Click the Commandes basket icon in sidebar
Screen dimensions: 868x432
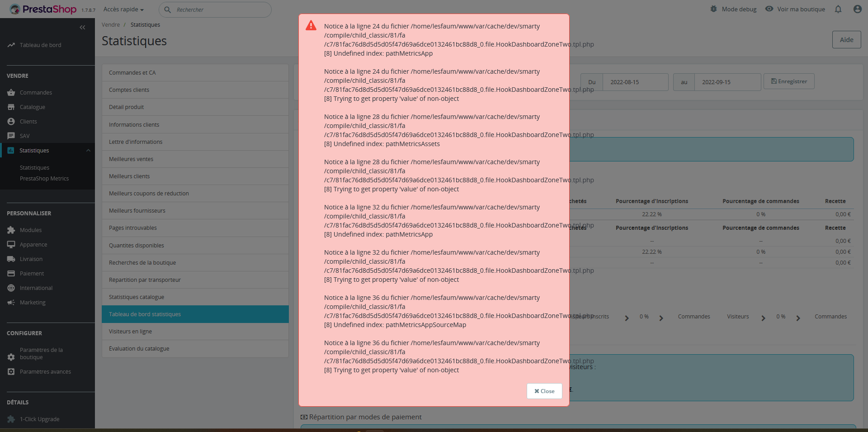click(x=11, y=92)
